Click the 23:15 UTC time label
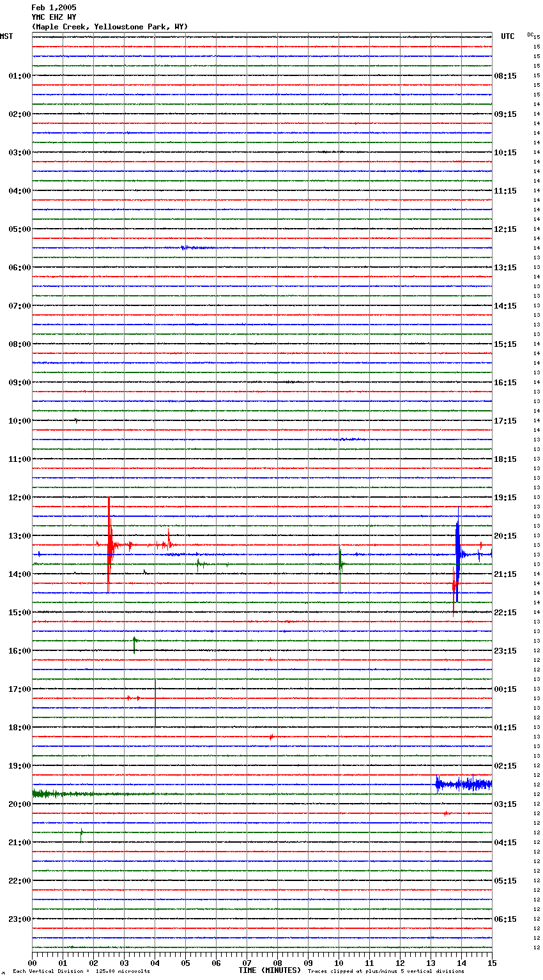 coord(505,651)
